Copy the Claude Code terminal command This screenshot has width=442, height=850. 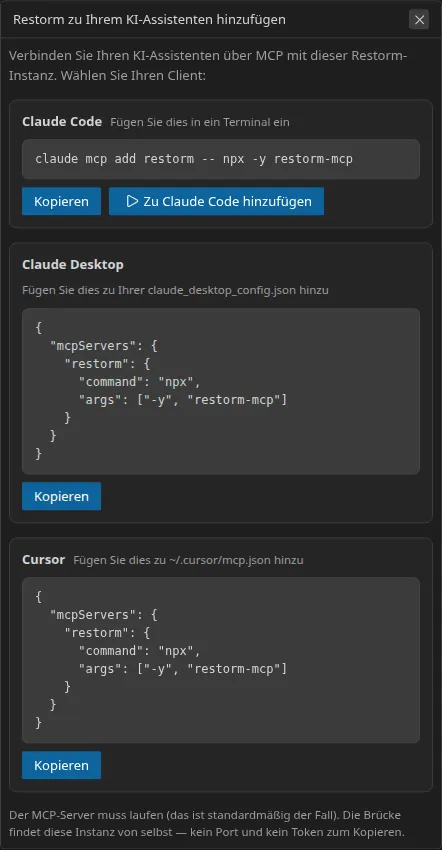[61, 201]
